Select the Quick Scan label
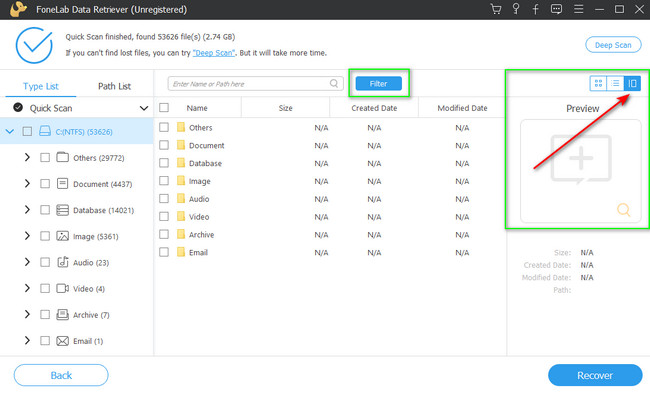 [51, 108]
